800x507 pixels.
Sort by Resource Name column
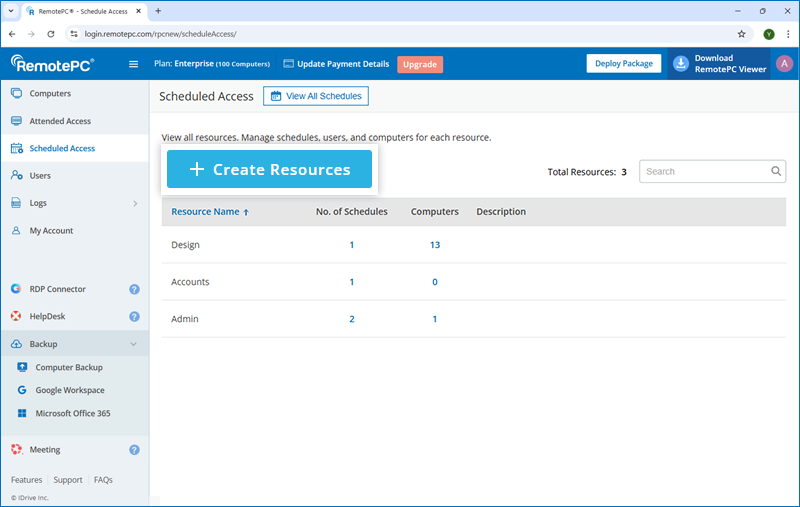tap(210, 212)
